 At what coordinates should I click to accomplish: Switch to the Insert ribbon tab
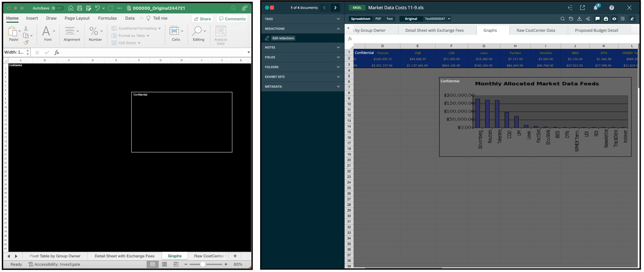32,18
